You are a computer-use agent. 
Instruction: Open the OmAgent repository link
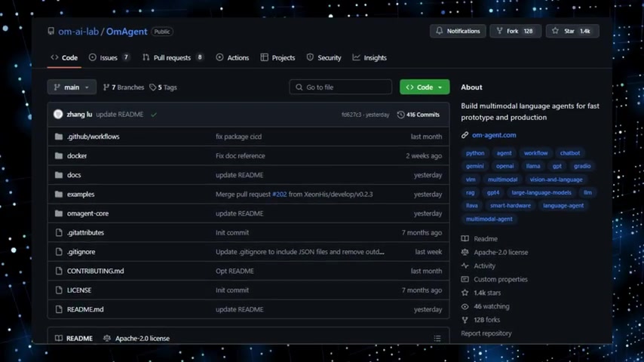point(127,32)
